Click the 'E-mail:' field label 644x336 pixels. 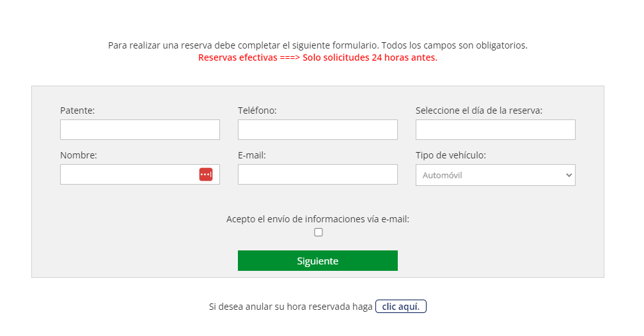pyautogui.click(x=251, y=155)
